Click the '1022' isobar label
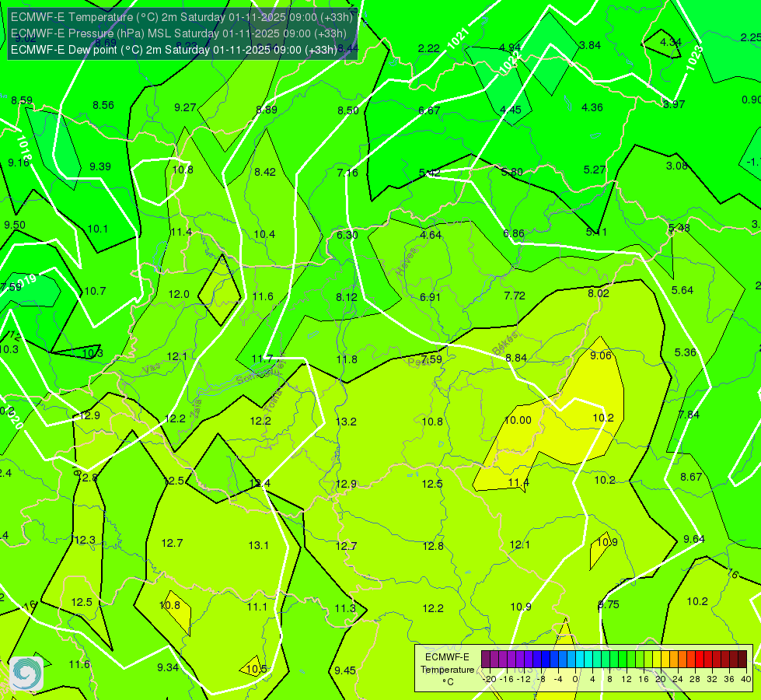The height and width of the screenshot is (700, 761). pos(510,63)
